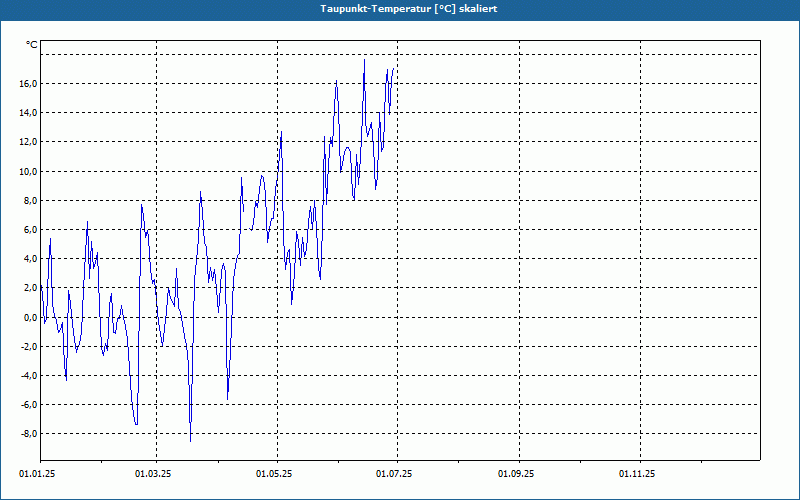Click the 01.07.25 date label

coord(394,474)
